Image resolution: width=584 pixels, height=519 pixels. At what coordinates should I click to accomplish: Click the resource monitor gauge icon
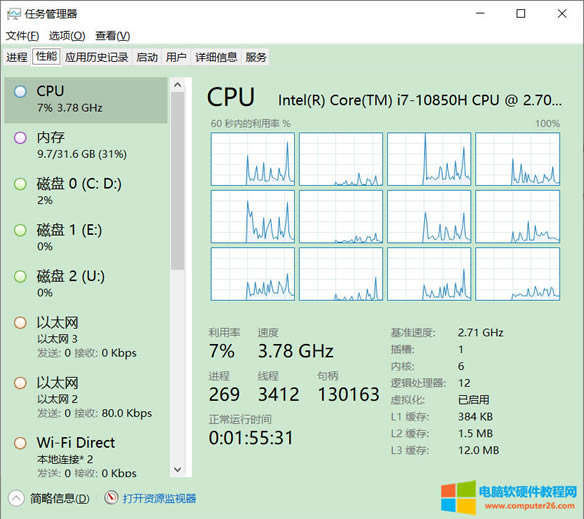[x=111, y=498]
